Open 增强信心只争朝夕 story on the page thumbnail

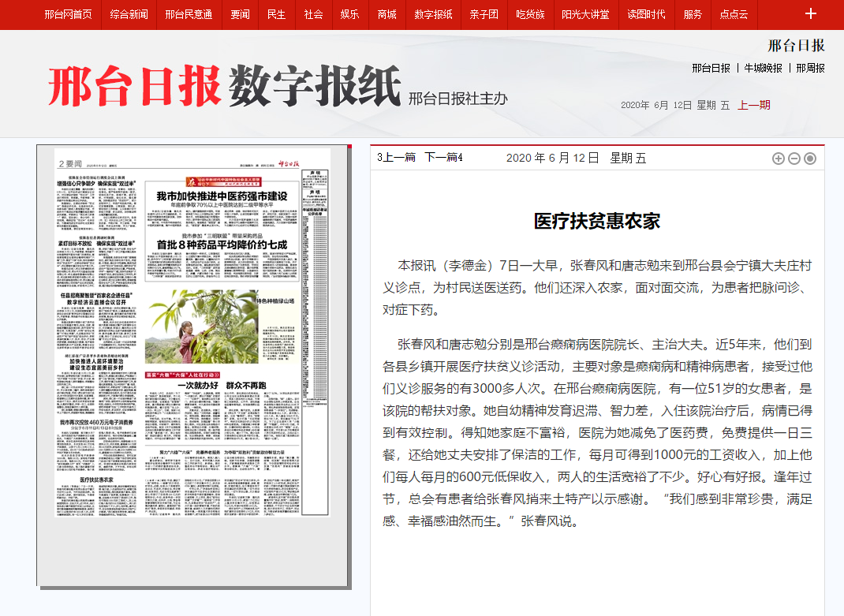click(96, 184)
